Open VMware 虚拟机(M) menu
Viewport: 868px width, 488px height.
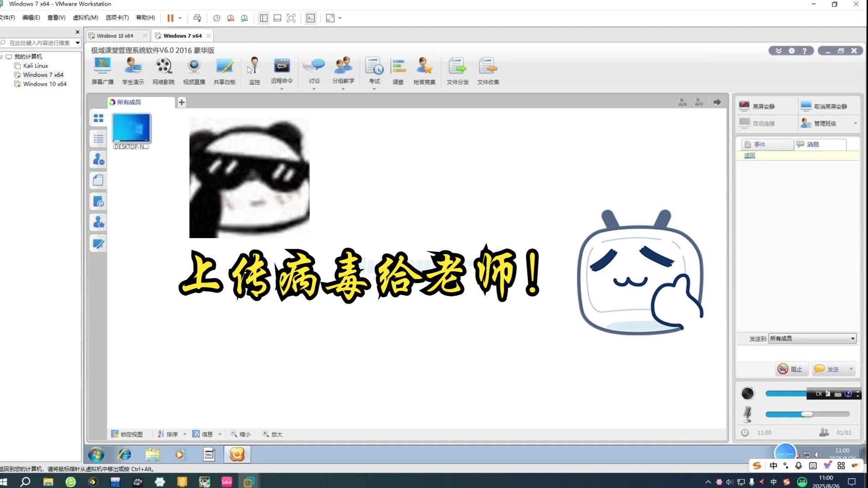(x=86, y=18)
